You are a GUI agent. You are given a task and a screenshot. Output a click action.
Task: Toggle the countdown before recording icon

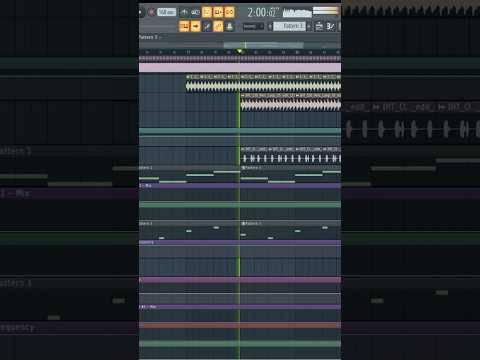(207, 12)
